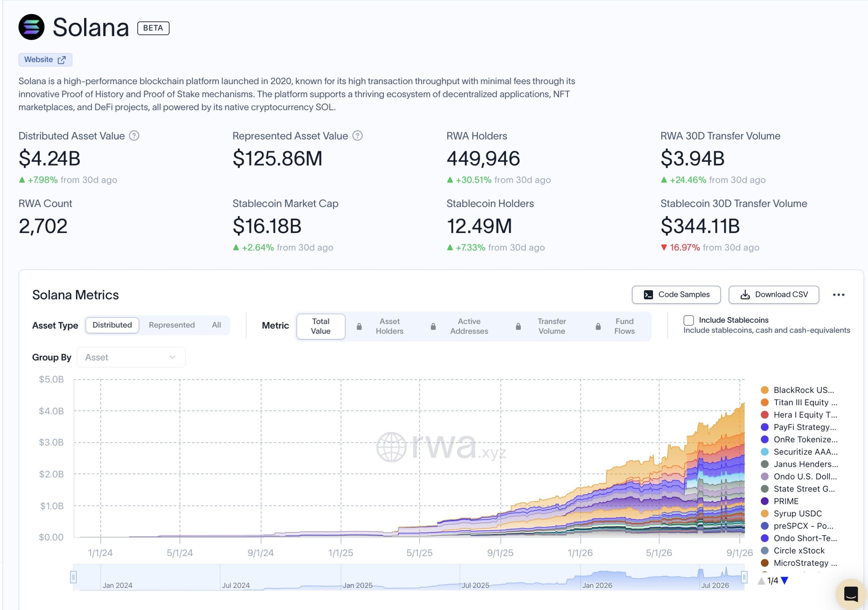Viewport: 868px width, 610px height.
Task: Show Represented Asset Value help tooltip
Action: 358,136
